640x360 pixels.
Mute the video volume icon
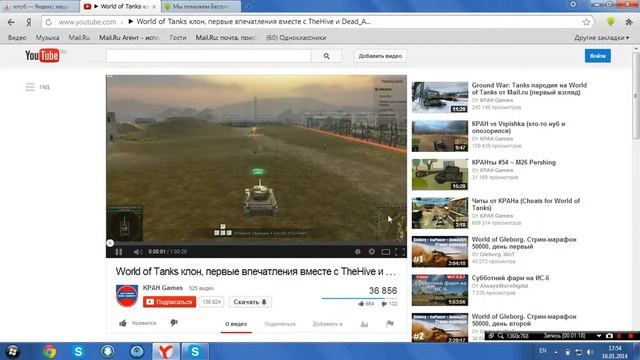tap(138, 252)
